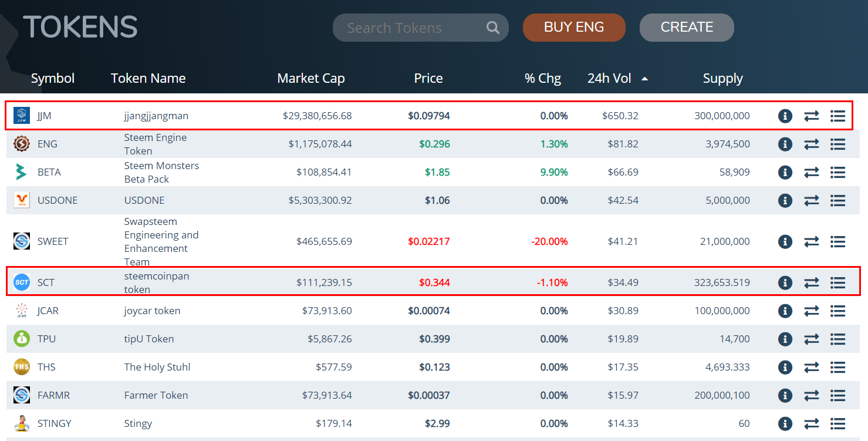This screenshot has height=441, width=868.
Task: Click the 24h Vol sort arrow
Action: pos(644,79)
